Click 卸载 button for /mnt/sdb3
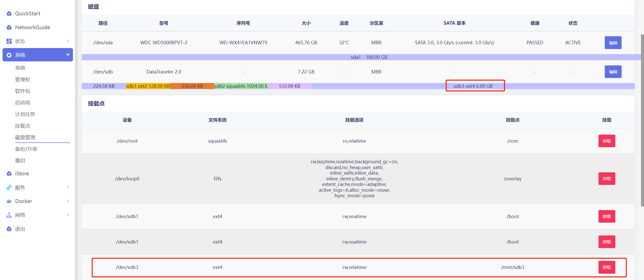Viewport: 644px width, 280px height. [x=607, y=267]
